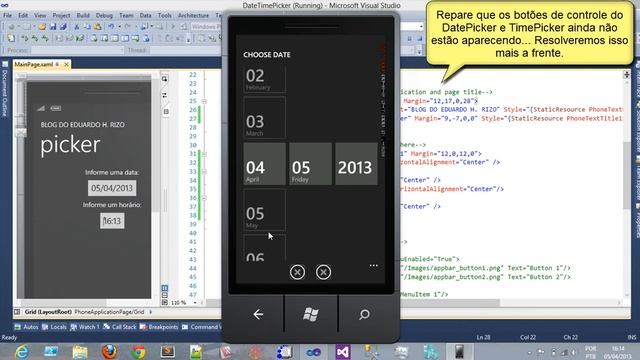Image resolution: width=640 pixels, height=360 pixels.
Task: Close the MainPage.xaml tab
Action: click(66, 64)
